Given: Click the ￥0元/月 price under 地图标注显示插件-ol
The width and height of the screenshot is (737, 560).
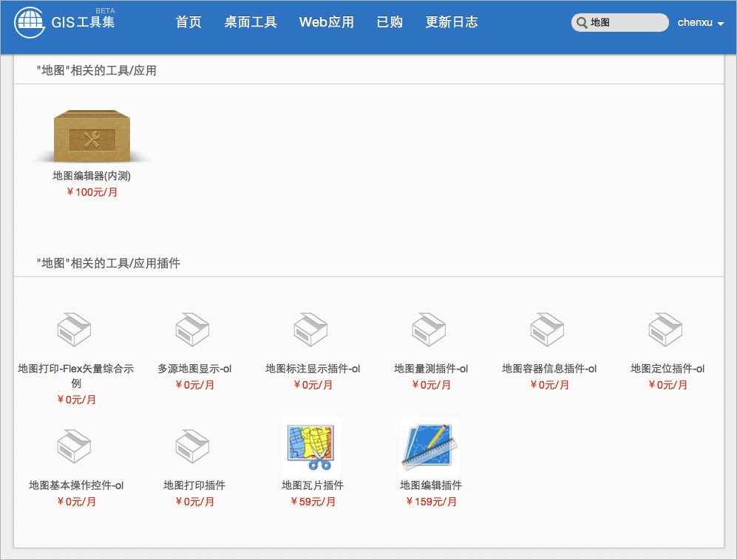Looking at the screenshot, I should (x=313, y=385).
